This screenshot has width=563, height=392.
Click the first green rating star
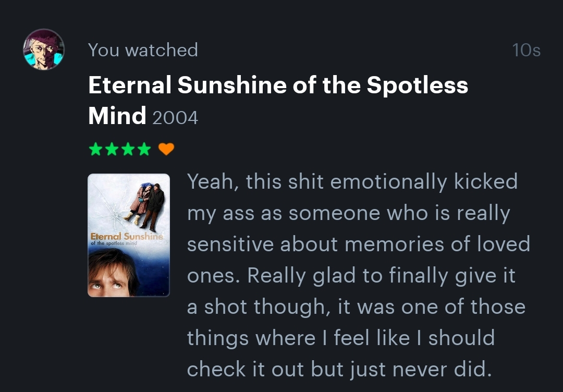click(95, 150)
